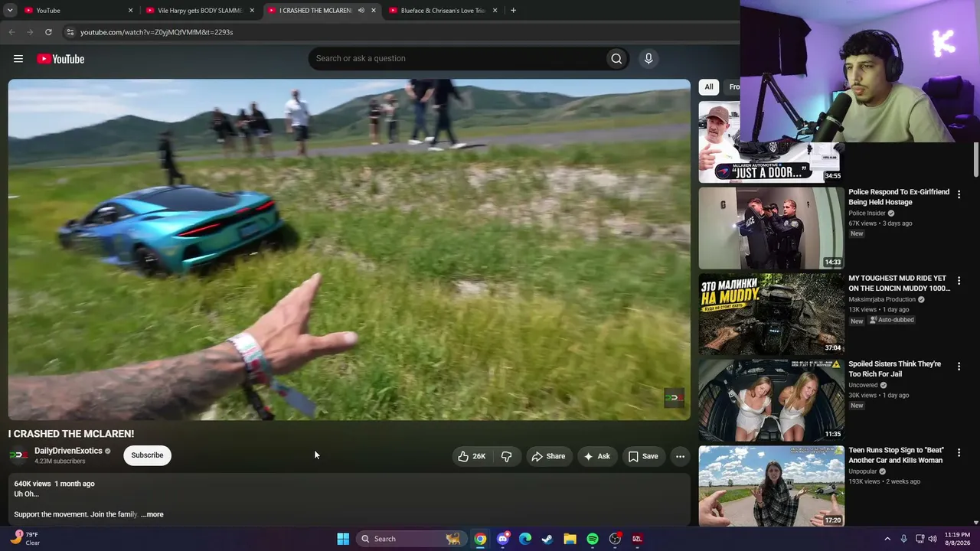Image resolution: width=980 pixels, height=551 pixels.
Task: Open the Ask AI button
Action: coord(597,456)
